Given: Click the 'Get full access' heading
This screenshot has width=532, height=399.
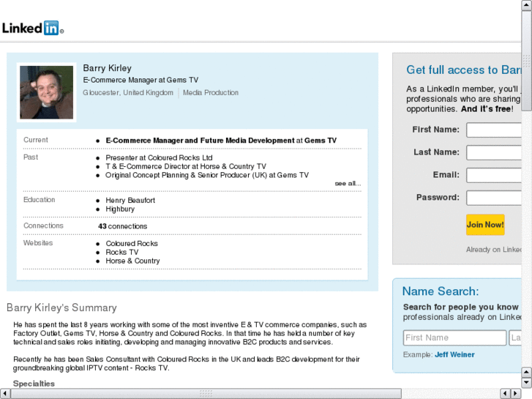Looking at the screenshot, I should click(x=464, y=70).
